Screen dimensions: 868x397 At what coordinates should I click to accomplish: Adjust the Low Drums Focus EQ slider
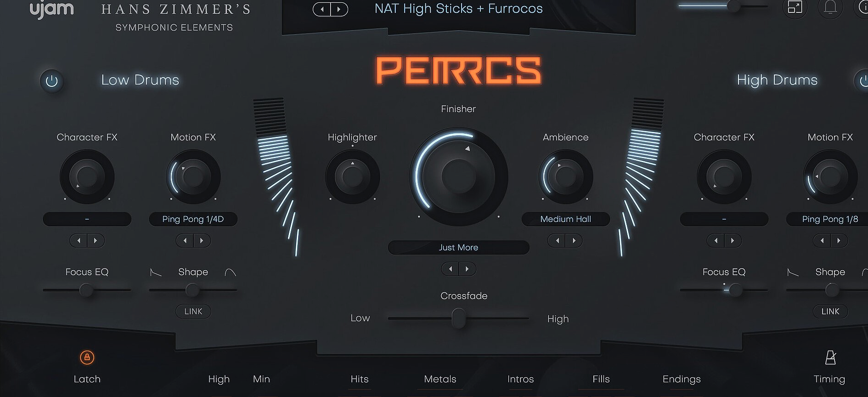click(86, 290)
